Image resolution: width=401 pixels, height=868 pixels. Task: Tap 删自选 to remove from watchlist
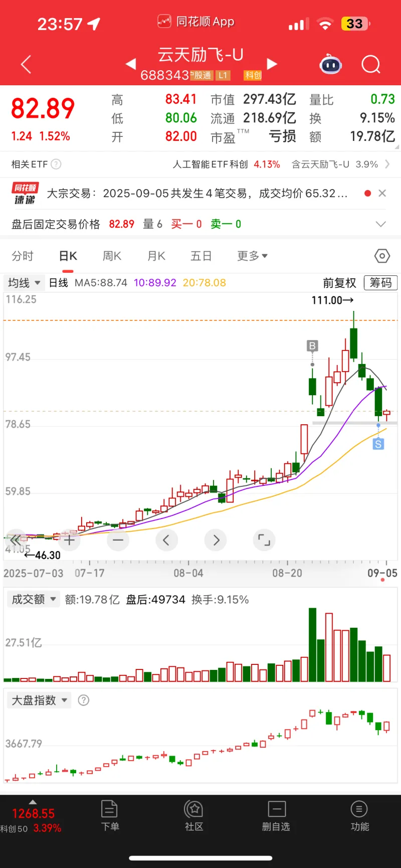[276, 816]
